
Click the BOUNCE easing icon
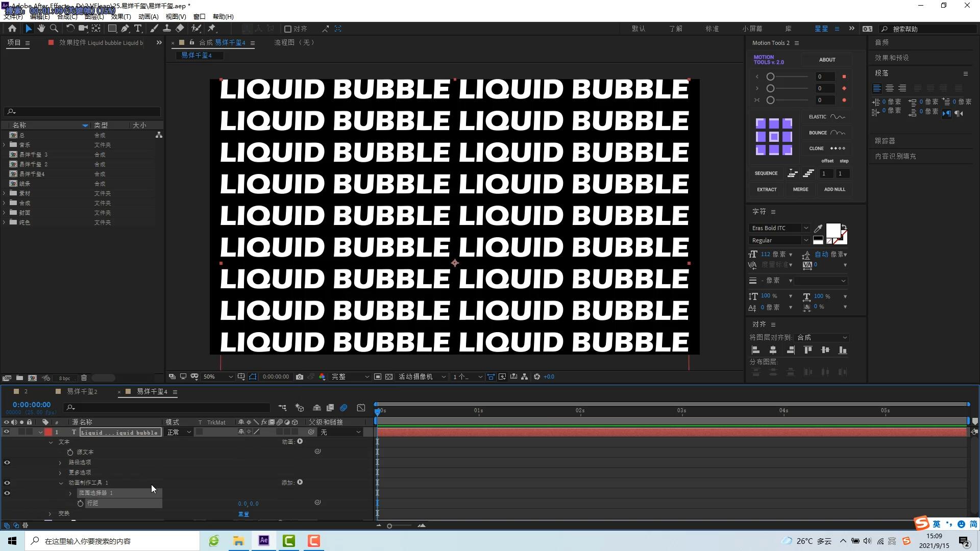838,133
